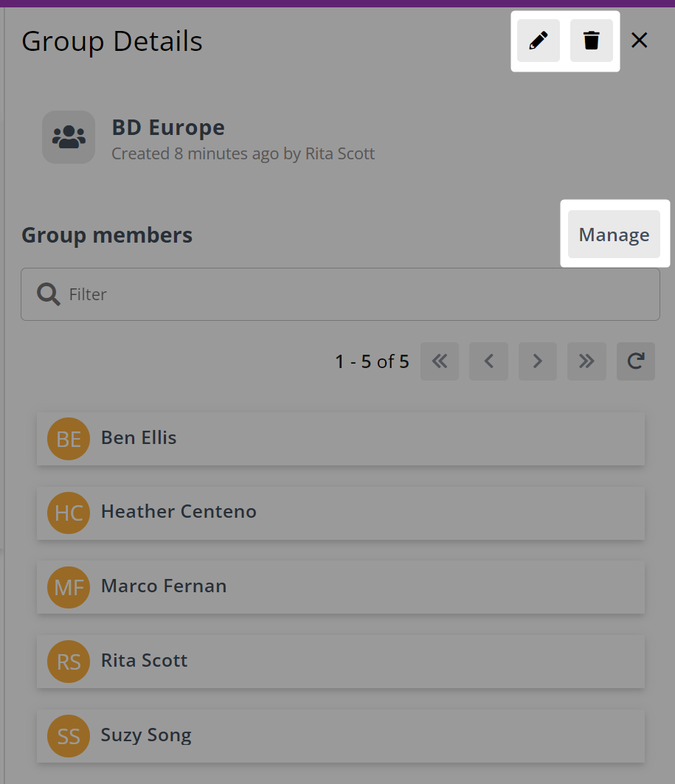The image size is (675, 784).
Task: Focus the Filter members search field
Action: pyautogui.click(x=340, y=294)
